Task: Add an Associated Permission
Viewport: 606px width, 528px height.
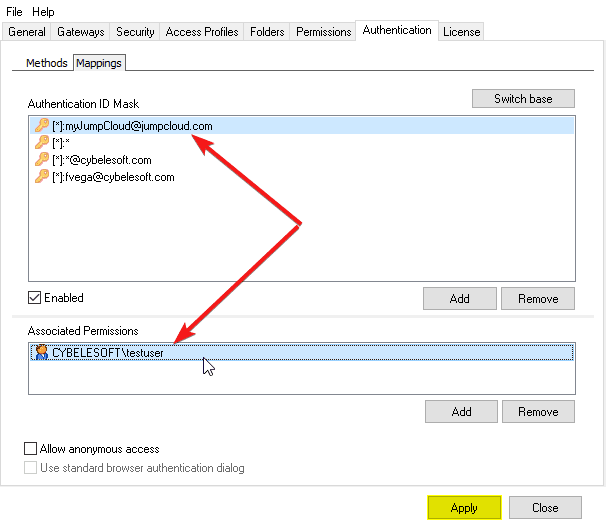Action: [461, 412]
